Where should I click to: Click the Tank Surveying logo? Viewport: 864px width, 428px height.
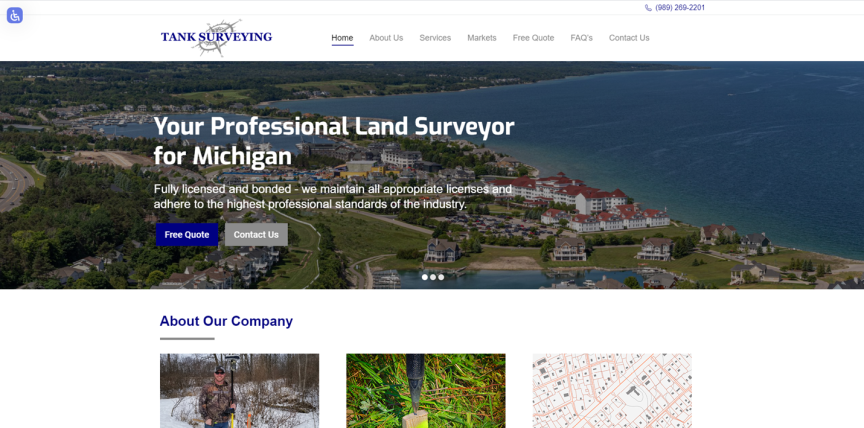point(216,38)
